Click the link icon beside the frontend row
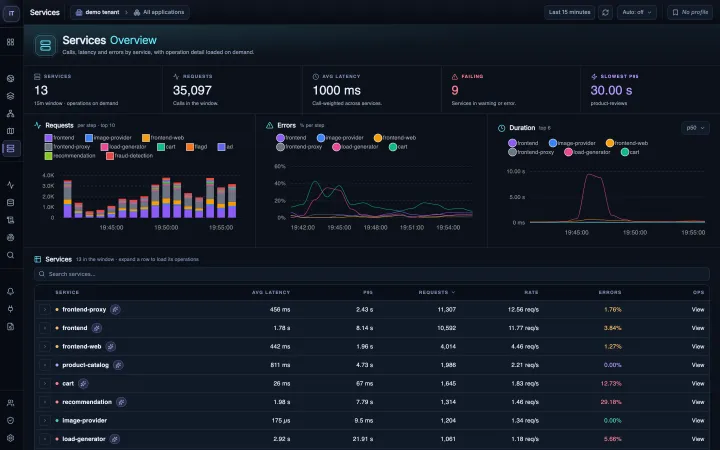This screenshot has height=450, width=720. [x=96, y=328]
